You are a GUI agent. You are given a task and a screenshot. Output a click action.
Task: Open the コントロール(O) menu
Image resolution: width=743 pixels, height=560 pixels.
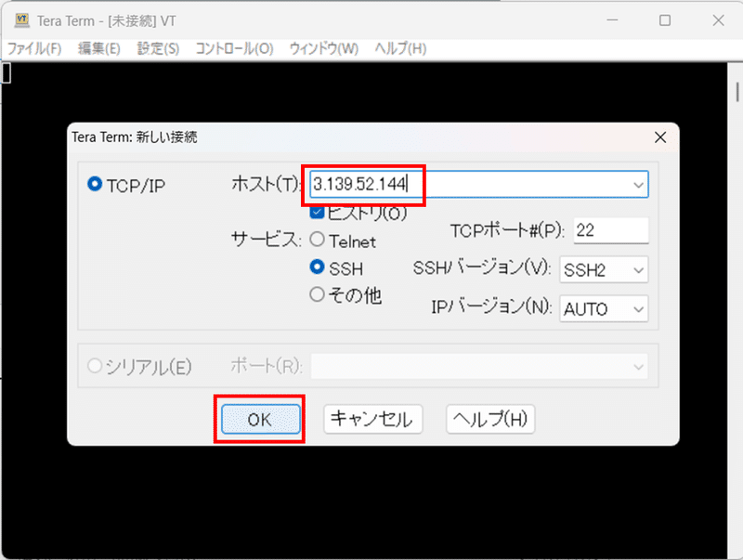coord(234,49)
